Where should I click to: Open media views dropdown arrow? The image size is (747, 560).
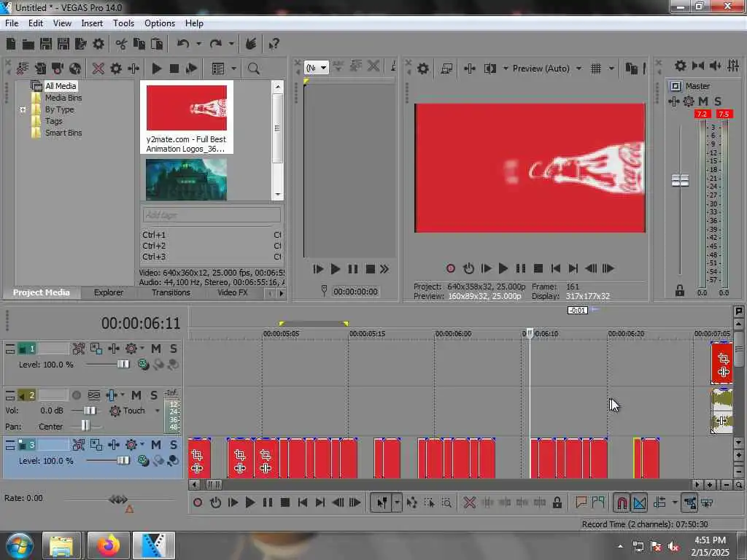click(233, 69)
